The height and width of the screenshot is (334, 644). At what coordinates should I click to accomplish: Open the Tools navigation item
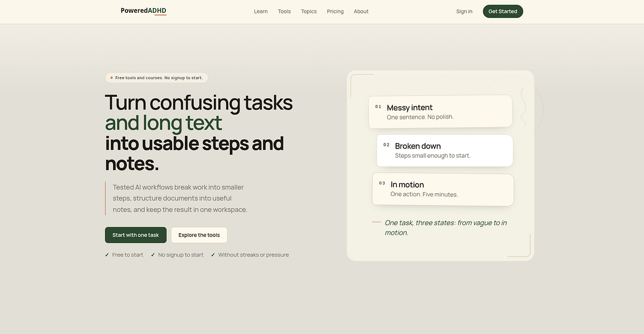(284, 12)
